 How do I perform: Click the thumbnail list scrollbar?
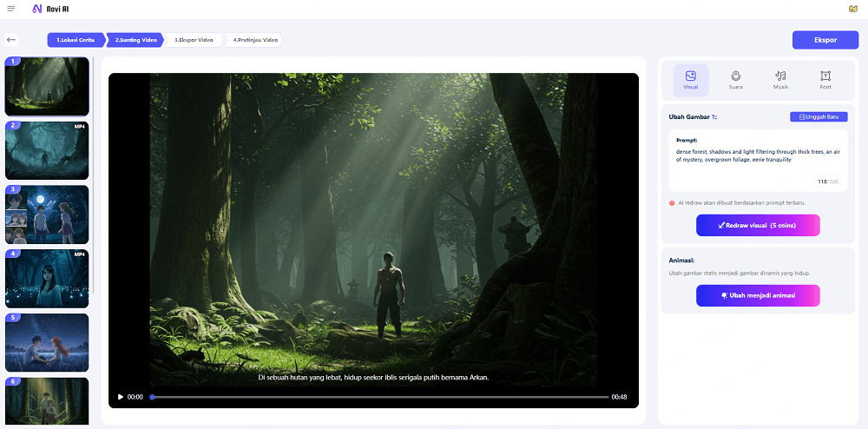pyautogui.click(x=94, y=175)
